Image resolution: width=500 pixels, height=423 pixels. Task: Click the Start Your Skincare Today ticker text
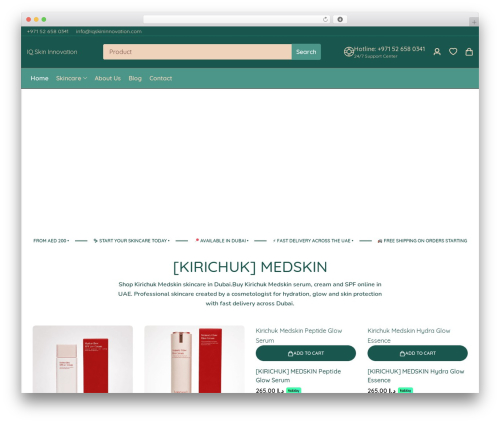pos(132,241)
